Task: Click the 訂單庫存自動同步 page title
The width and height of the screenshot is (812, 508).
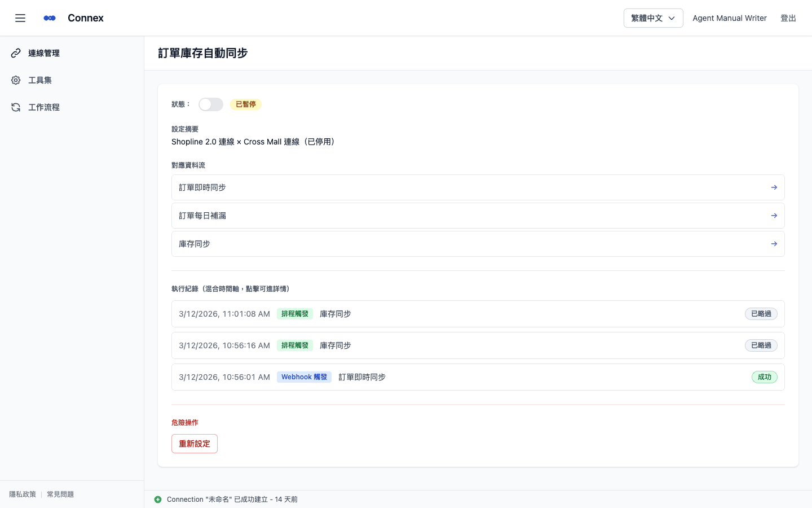Action: (203, 53)
